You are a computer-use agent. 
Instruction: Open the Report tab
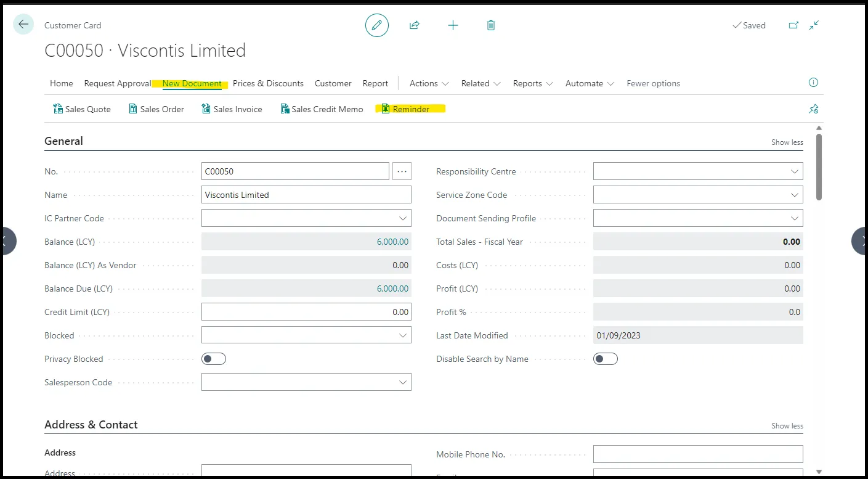coord(375,83)
